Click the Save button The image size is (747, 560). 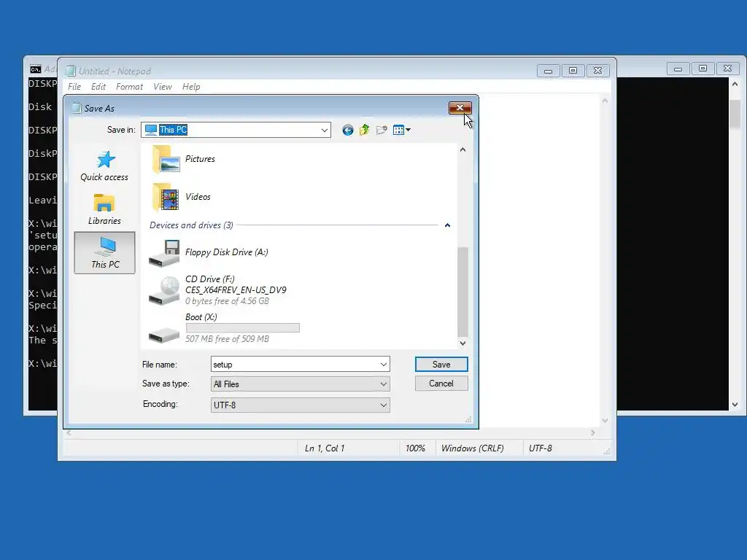pyautogui.click(x=441, y=365)
